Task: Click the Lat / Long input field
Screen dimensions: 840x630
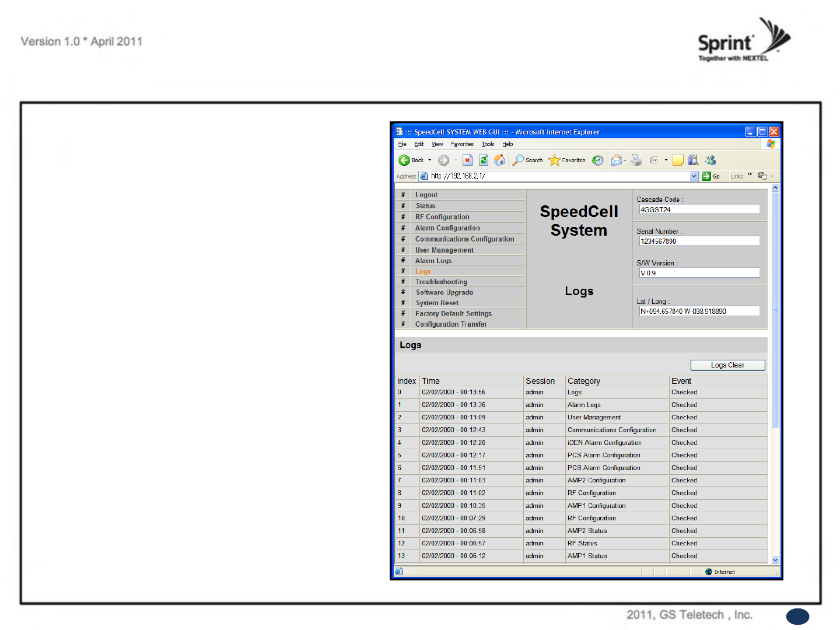Action: (699, 311)
